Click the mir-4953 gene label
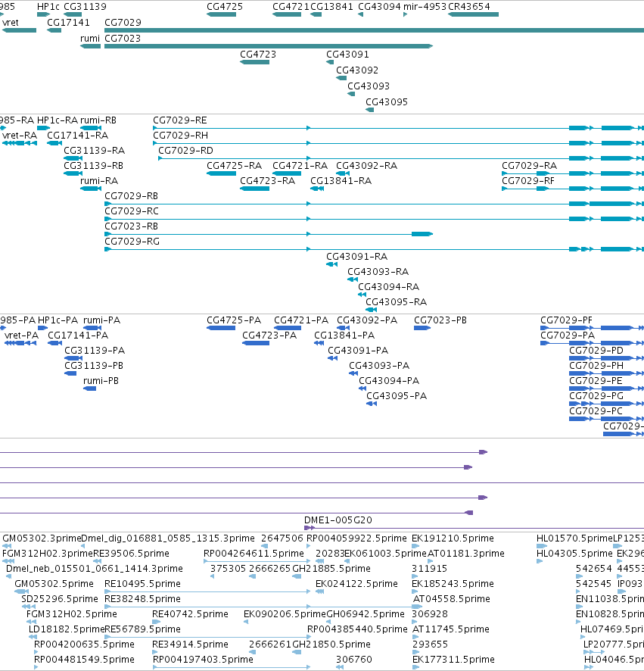The width and height of the screenshot is (644, 671). coord(425,6)
